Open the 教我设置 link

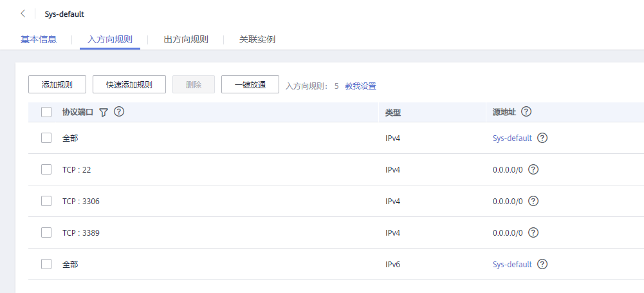pyautogui.click(x=361, y=86)
